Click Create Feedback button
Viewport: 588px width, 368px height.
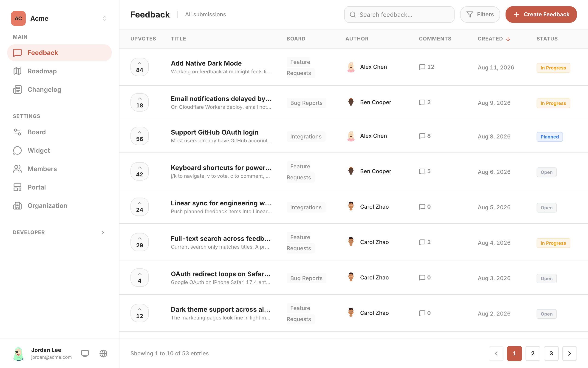(541, 14)
